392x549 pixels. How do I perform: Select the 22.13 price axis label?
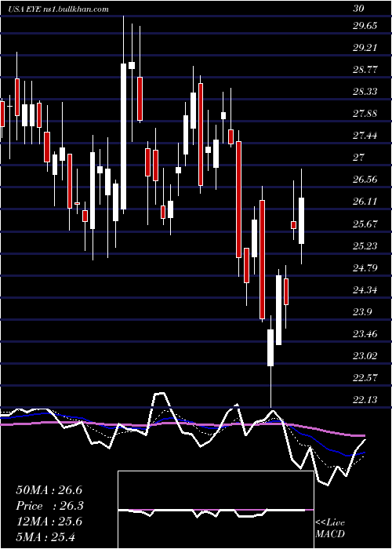point(365,400)
